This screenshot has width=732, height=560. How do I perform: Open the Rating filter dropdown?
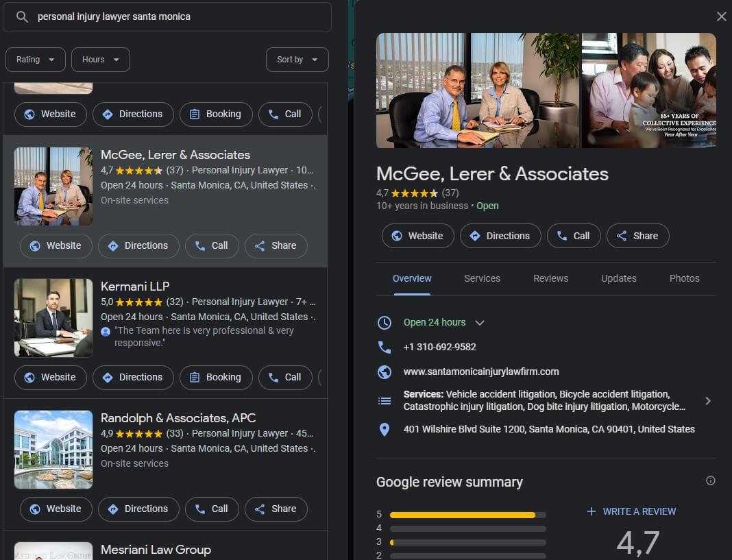point(36,60)
